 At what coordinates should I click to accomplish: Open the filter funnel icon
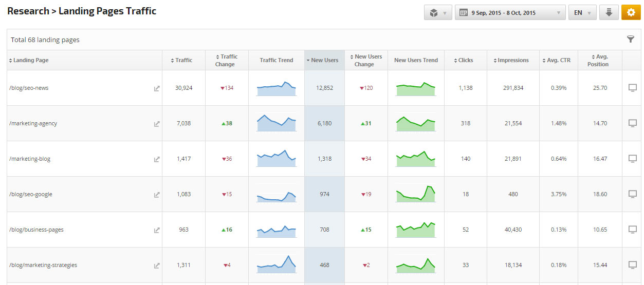tap(631, 40)
